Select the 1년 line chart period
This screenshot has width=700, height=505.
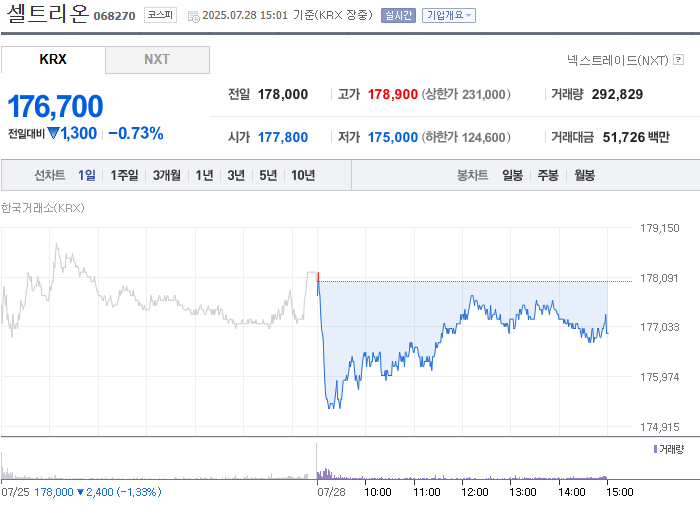pos(204,175)
